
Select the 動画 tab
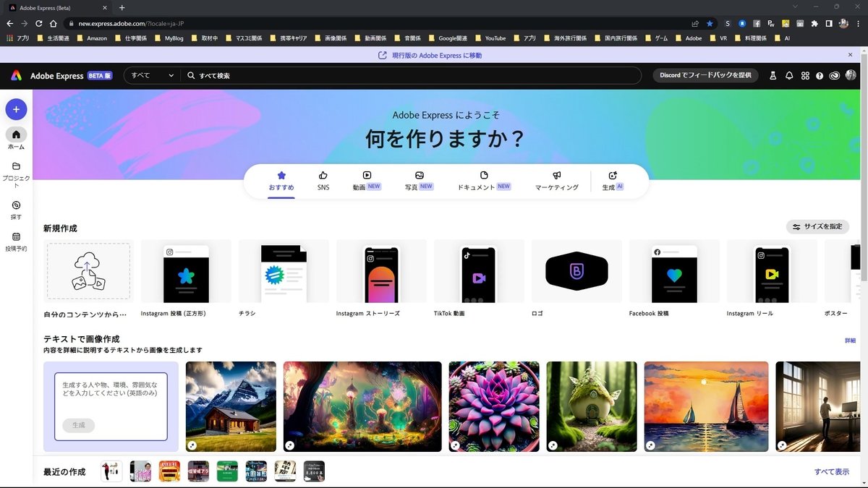pyautogui.click(x=367, y=181)
